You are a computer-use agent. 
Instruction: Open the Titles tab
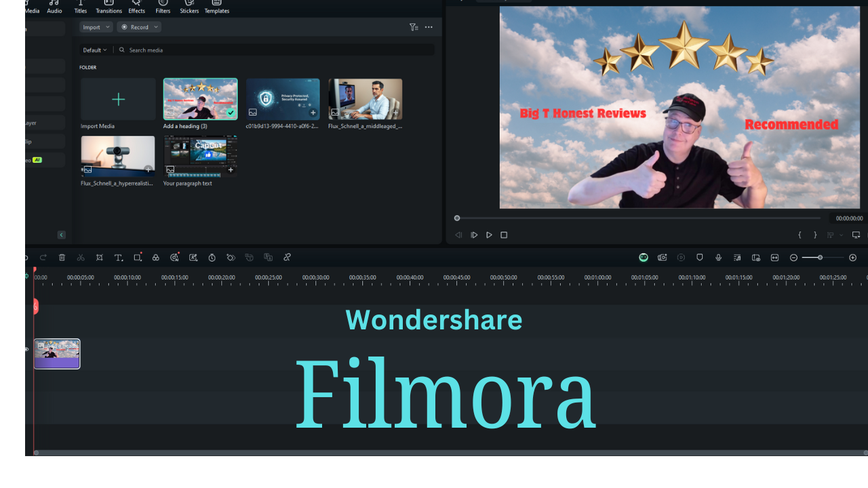pyautogui.click(x=81, y=7)
